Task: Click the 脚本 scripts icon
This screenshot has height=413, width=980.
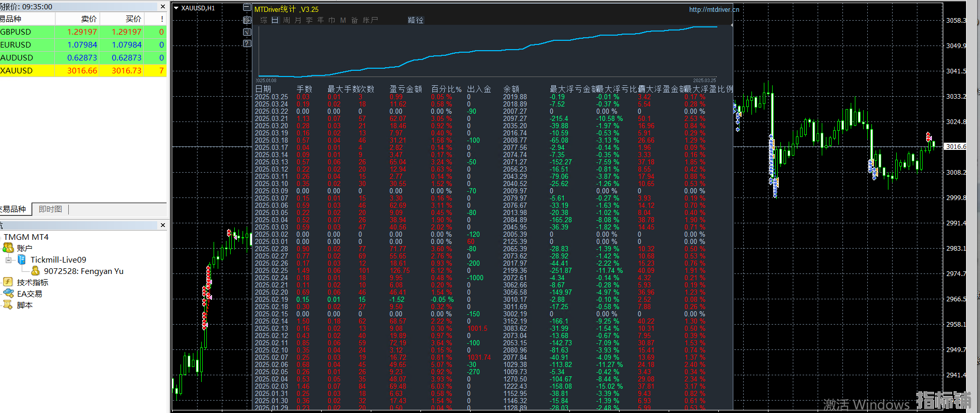Action: (x=8, y=305)
